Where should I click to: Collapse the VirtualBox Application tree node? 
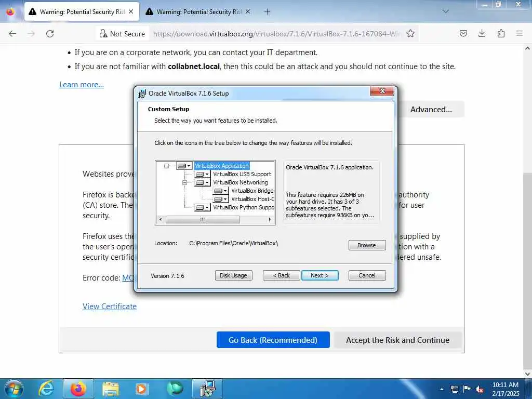166,166
